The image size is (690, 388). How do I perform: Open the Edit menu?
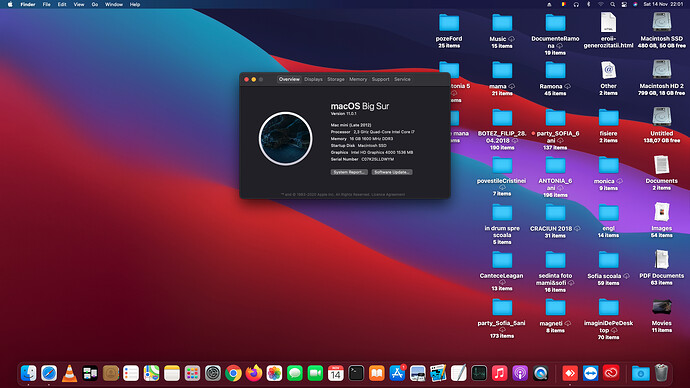point(62,4)
